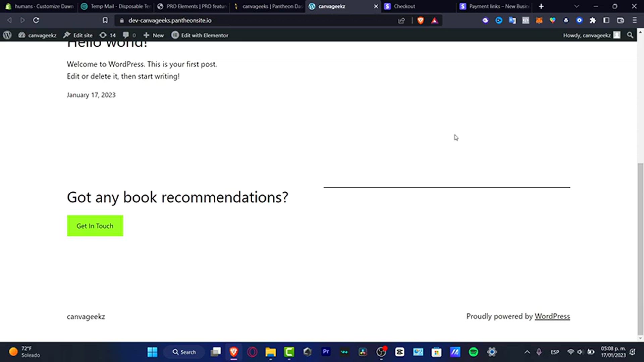Bookmark this page with bookmark icon
Screen dimensions: 644x362
(x=105, y=20)
